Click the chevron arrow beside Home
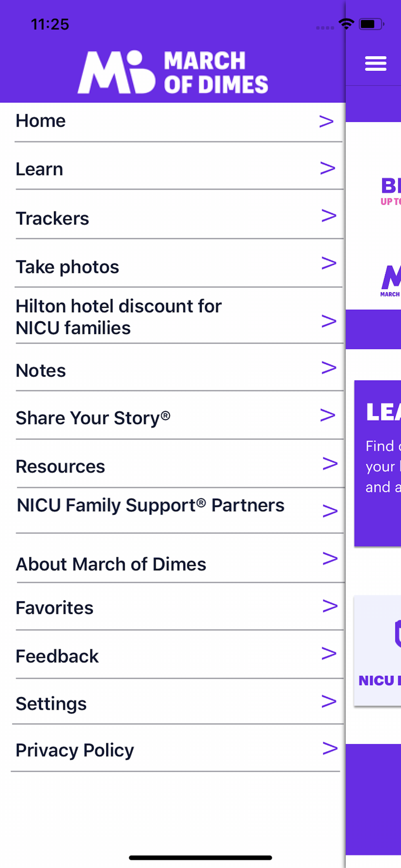Screen dimensions: 401x868 pyautogui.click(x=326, y=122)
